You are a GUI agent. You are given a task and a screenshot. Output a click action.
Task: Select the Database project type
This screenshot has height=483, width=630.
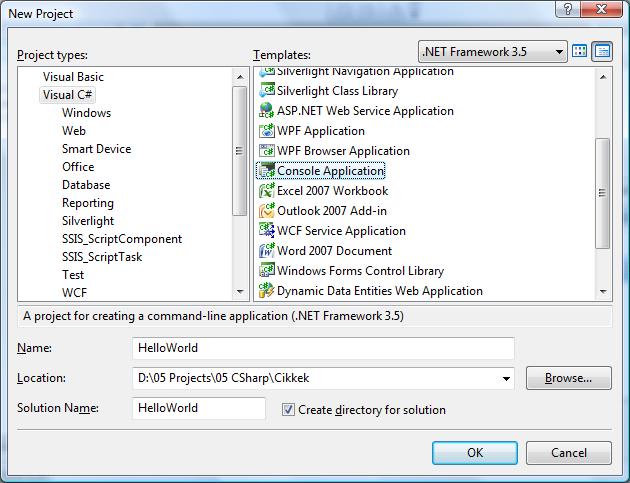86,185
